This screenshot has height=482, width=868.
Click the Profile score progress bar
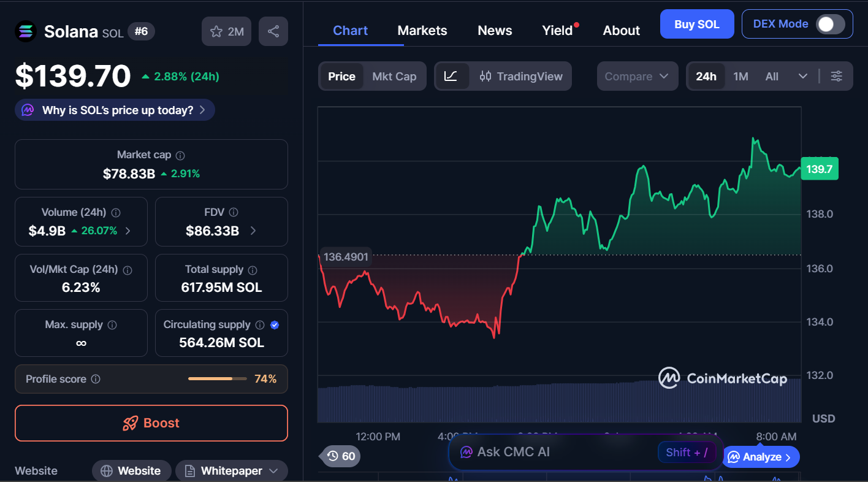[x=217, y=378]
